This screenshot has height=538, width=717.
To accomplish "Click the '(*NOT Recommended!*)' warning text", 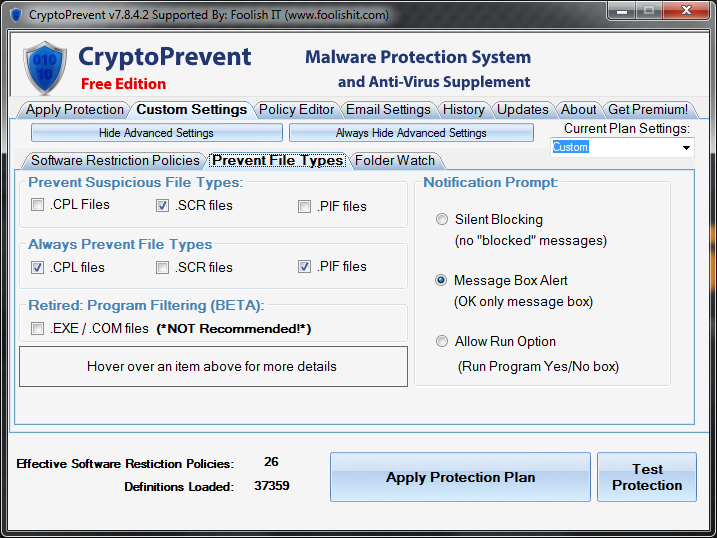I will [x=234, y=329].
